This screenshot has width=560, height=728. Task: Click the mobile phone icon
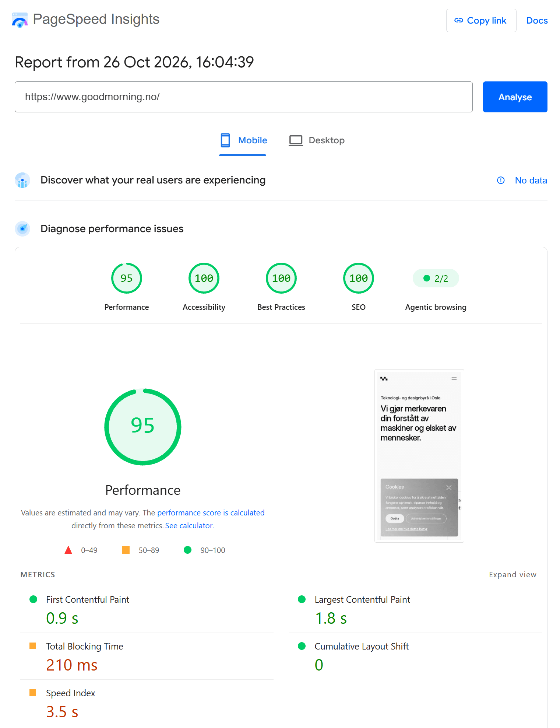coord(225,140)
